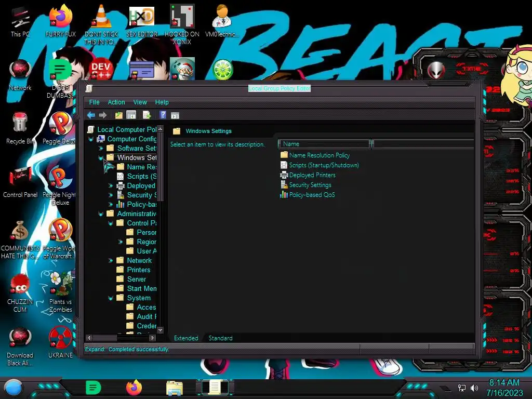Open the Network desktop icon
Viewport: 532px width, 399px height.
20,75
